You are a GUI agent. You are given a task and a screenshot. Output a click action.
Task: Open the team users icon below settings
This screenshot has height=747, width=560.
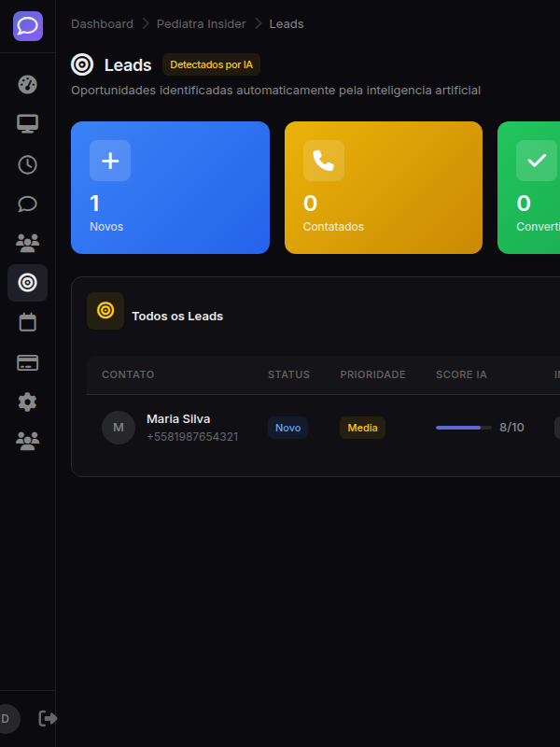tap(28, 441)
